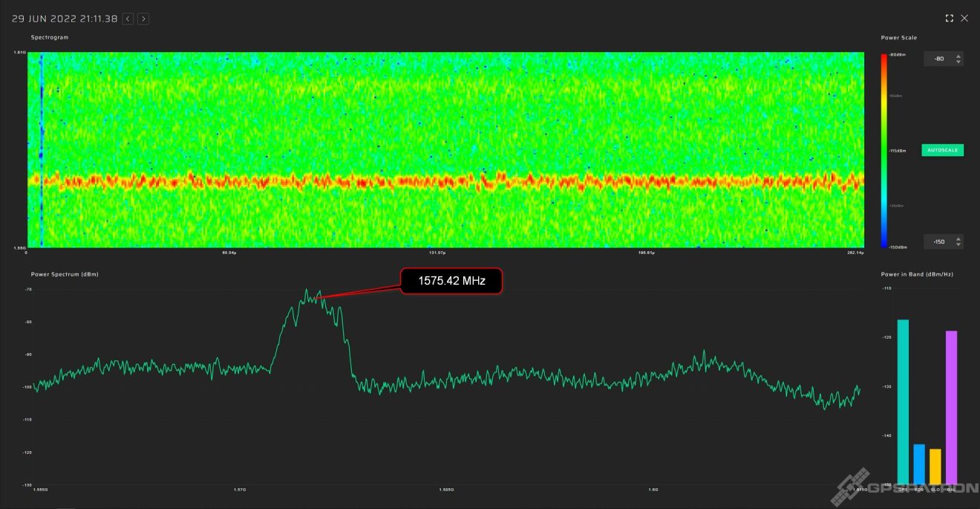Close the spectrum analysis view
980x509 pixels.
coord(965,18)
